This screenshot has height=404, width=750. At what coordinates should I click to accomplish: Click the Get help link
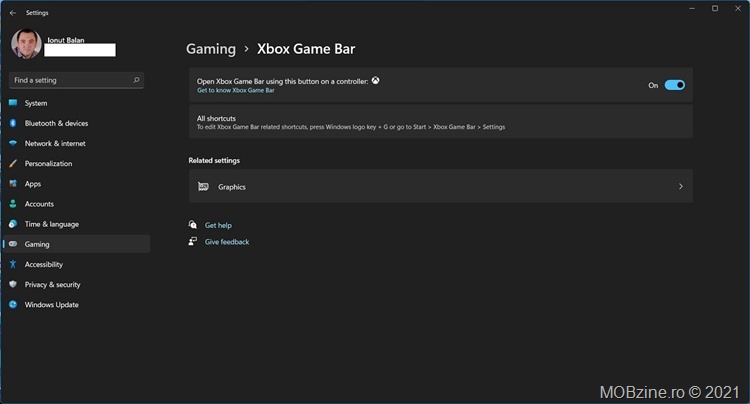click(x=218, y=225)
